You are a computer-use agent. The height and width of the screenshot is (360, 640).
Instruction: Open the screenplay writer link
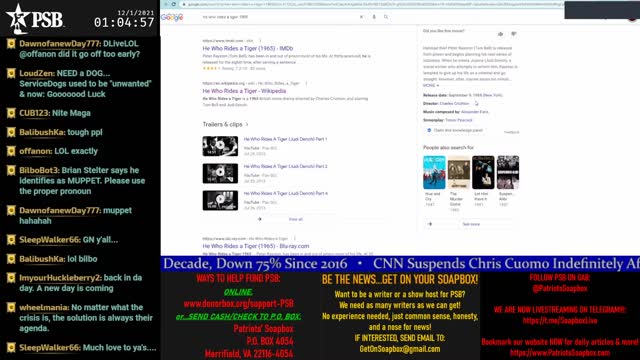pos(458,120)
